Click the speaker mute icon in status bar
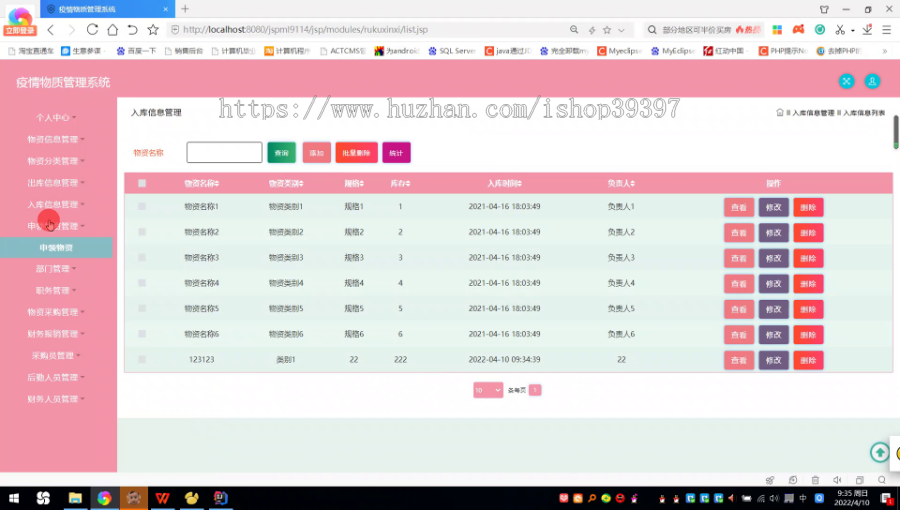 click(x=837, y=480)
